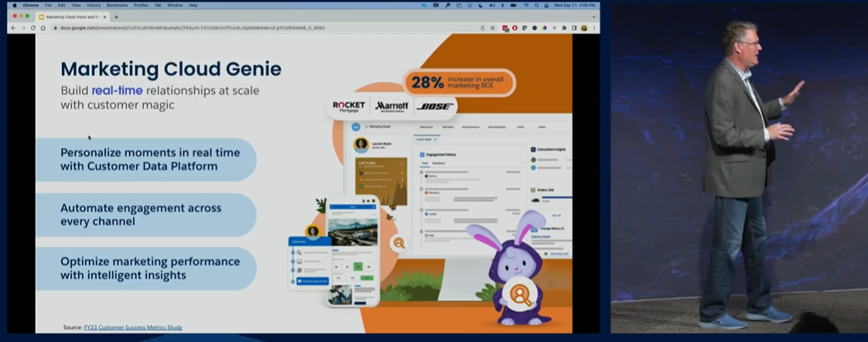Open Chrome three-dot menu
Image resolution: width=868 pixels, height=342 pixels.
tap(594, 28)
